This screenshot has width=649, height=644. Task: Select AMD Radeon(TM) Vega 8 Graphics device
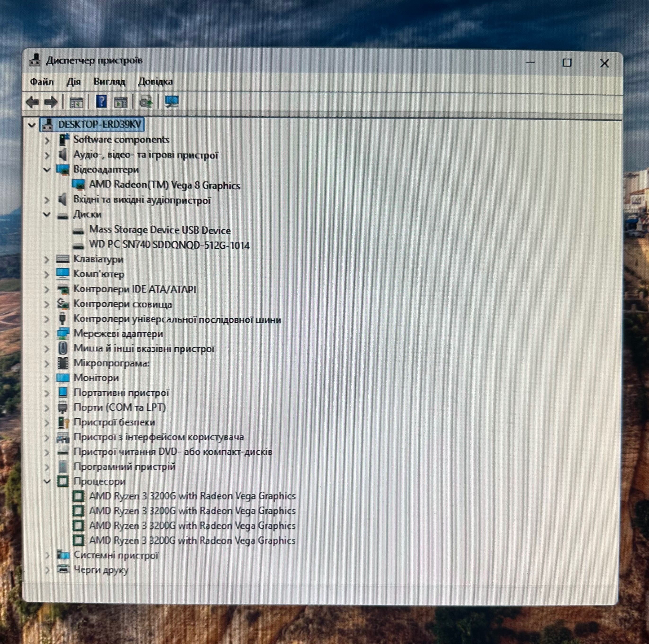[x=165, y=185]
